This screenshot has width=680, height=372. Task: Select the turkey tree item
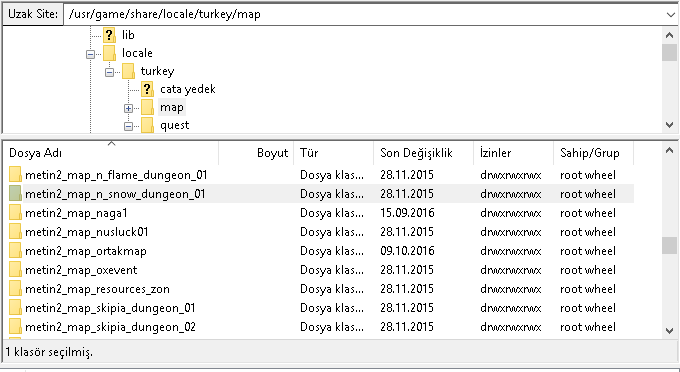coord(157,71)
